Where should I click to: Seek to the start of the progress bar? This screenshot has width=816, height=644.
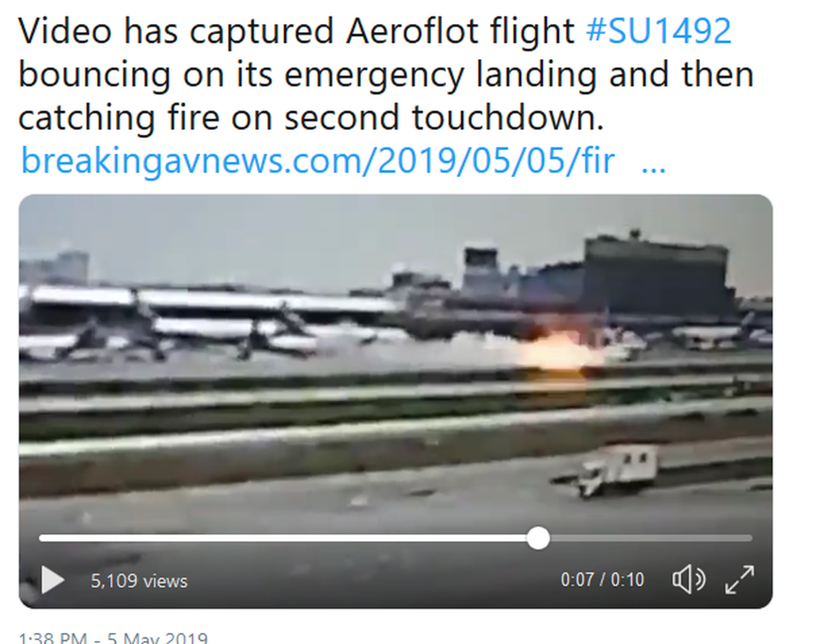(42, 538)
